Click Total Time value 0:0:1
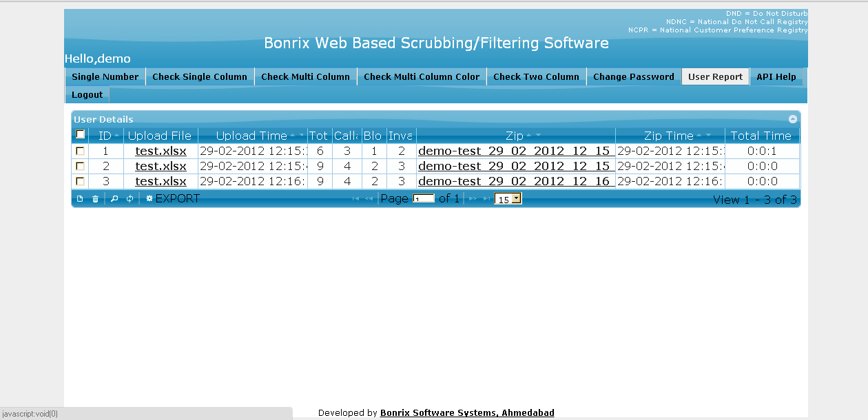868x420 pixels. [762, 151]
